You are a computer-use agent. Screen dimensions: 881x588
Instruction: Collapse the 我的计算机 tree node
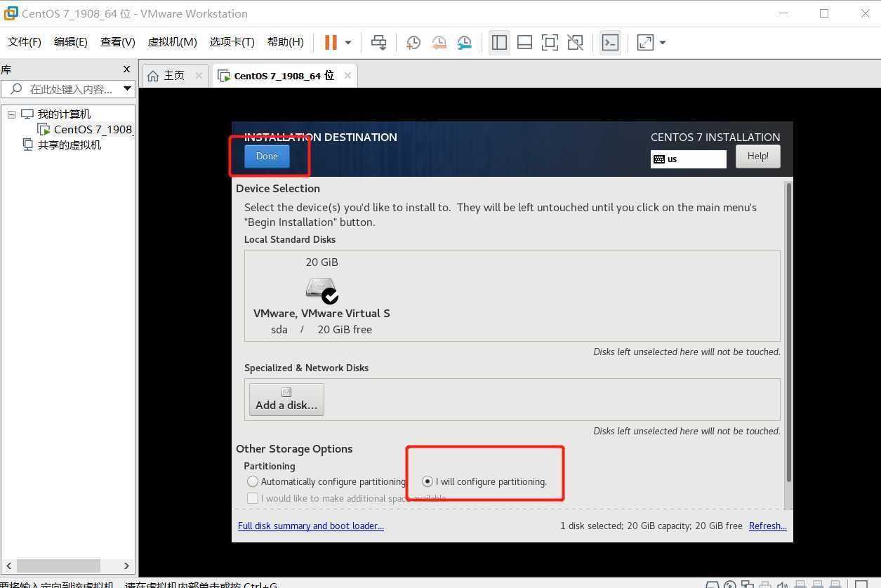tap(11, 114)
